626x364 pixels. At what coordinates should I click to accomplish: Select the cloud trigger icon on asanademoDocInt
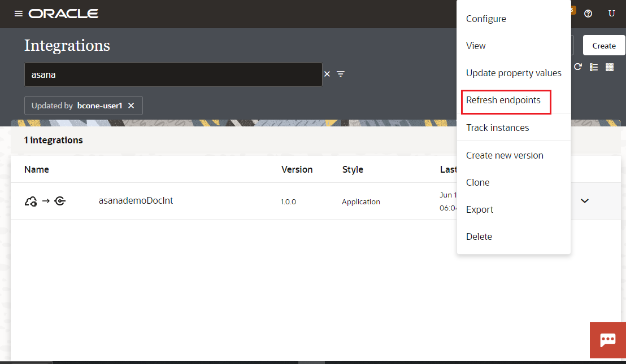pyautogui.click(x=31, y=201)
